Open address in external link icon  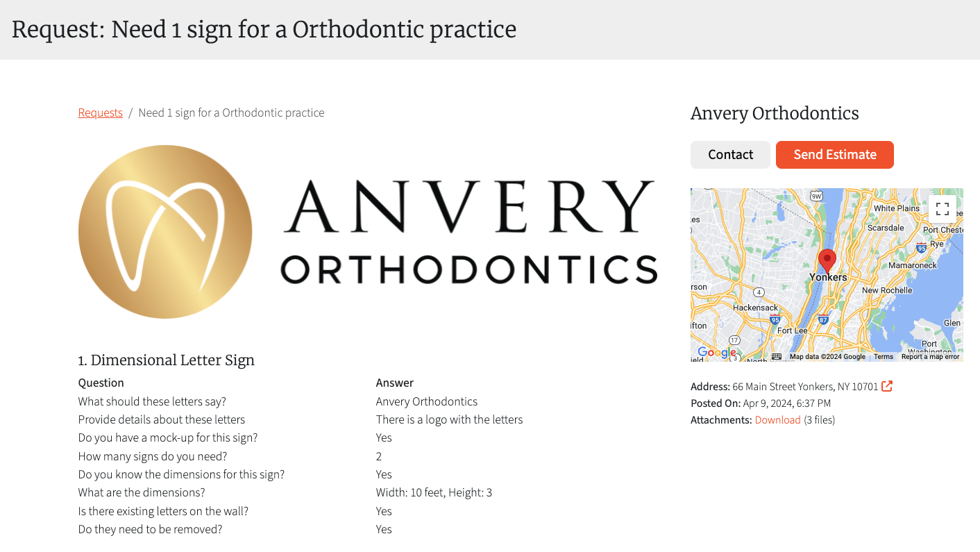[887, 386]
